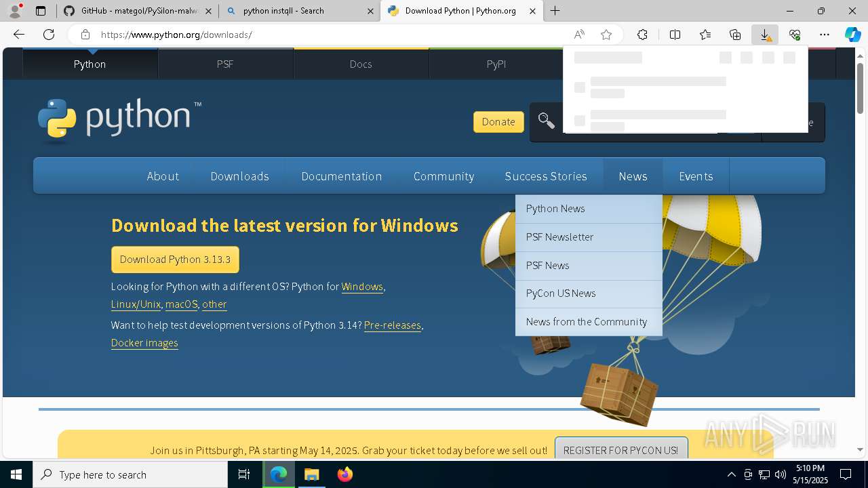The image size is (868, 488).
Task: View site information lock icon
Action: (85, 35)
